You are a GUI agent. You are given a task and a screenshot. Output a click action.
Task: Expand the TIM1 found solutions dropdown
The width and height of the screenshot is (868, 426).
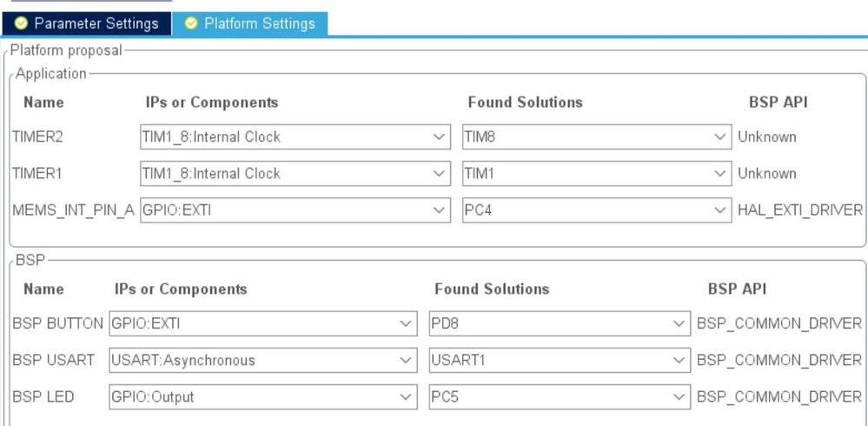coord(597,173)
